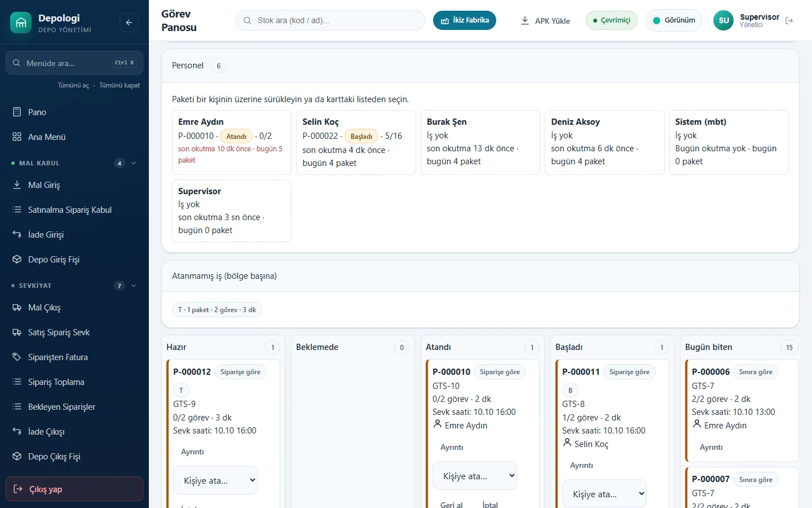Click the Depologi warehouse logo icon

pyautogui.click(x=21, y=23)
